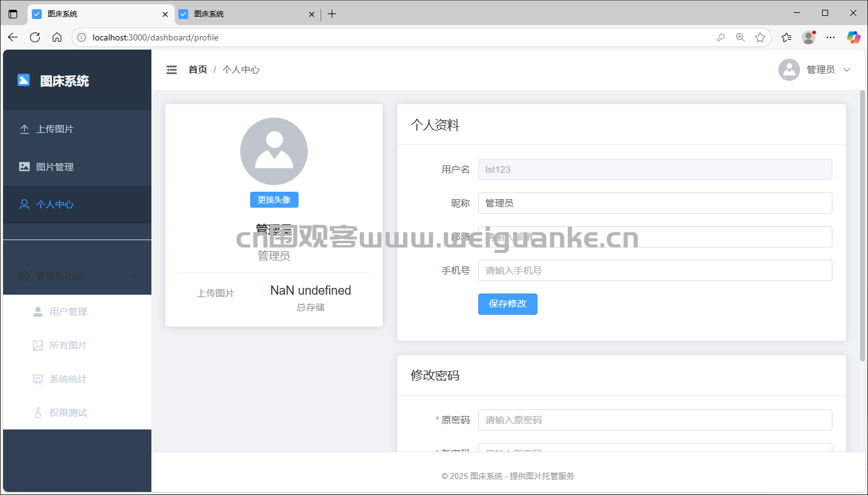Click the footer copyright text

tap(508, 476)
